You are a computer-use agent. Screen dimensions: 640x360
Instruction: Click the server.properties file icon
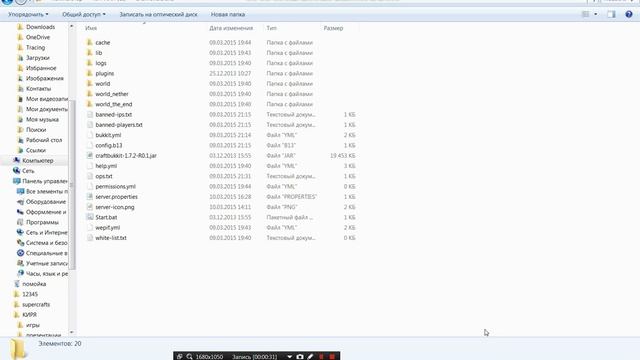pyautogui.click(x=90, y=197)
